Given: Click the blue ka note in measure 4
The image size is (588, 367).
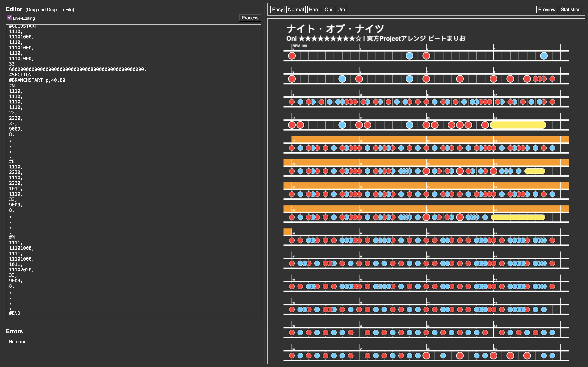Looking at the screenshot, I should tap(544, 56).
